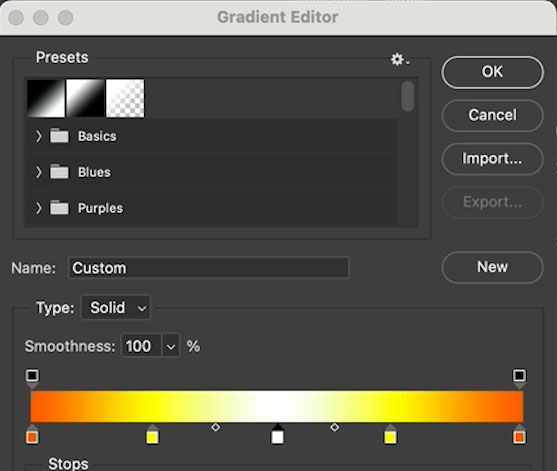The width and height of the screenshot is (557, 471).
Task: Click the Basics folder icon
Action: pyautogui.click(x=59, y=136)
